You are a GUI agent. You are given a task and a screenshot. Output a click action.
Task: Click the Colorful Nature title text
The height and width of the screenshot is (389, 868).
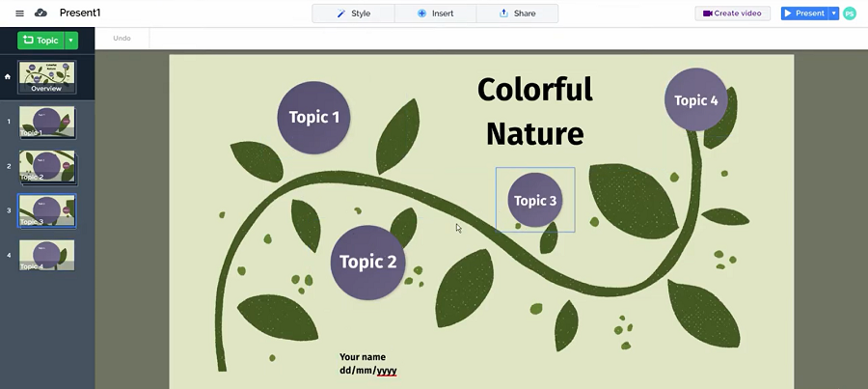pyautogui.click(x=534, y=111)
